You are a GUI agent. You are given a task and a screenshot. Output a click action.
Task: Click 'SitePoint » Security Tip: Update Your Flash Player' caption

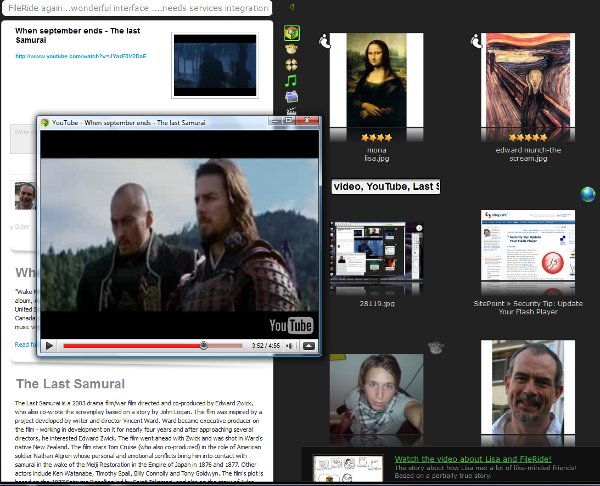528,307
